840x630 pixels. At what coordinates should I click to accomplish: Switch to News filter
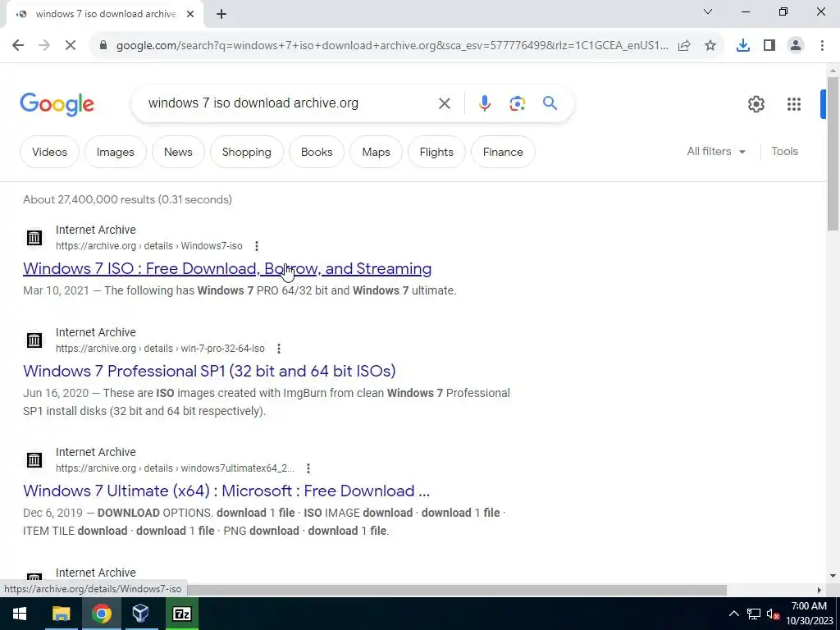coord(178,152)
